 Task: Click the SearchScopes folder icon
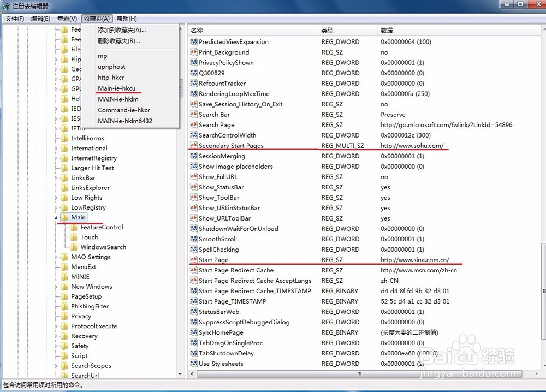click(x=64, y=366)
